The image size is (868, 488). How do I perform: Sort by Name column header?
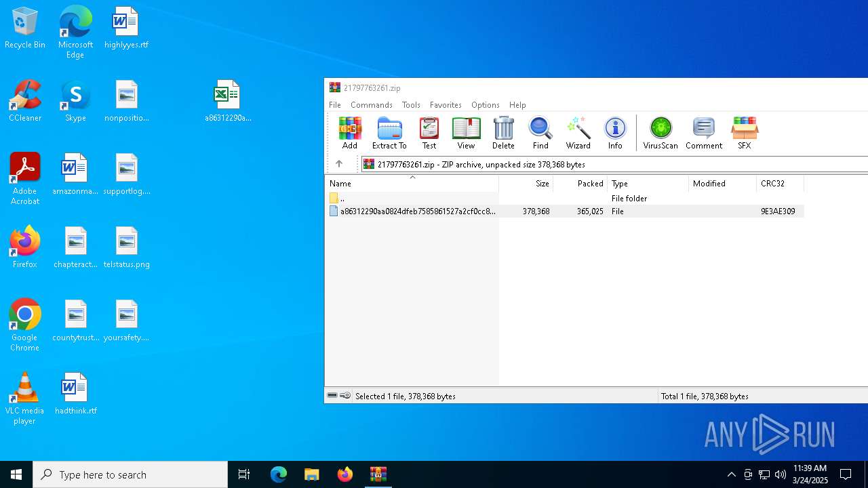click(x=412, y=184)
